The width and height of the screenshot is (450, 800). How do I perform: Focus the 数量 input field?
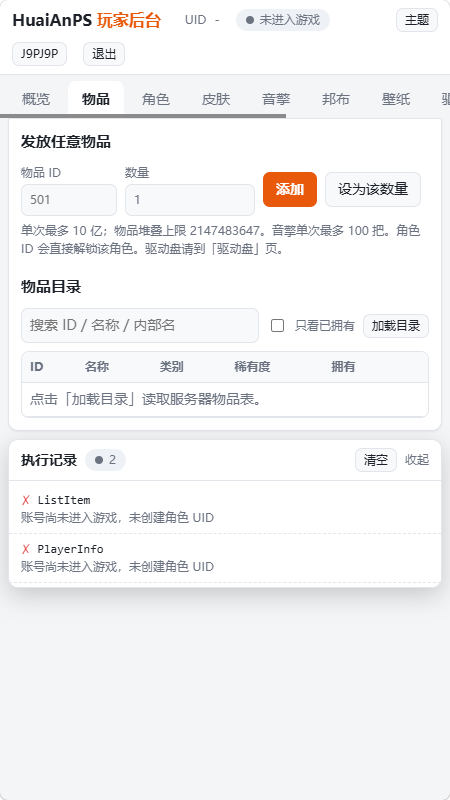pos(190,199)
